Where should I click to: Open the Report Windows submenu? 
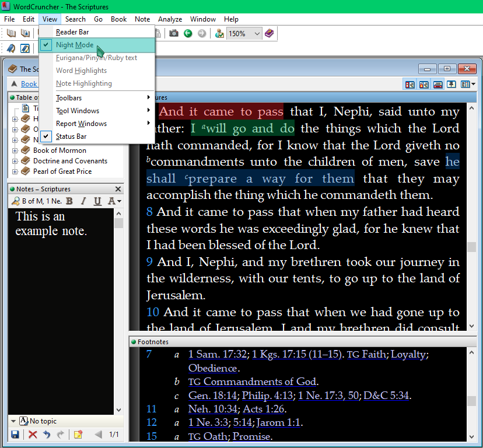97,124
